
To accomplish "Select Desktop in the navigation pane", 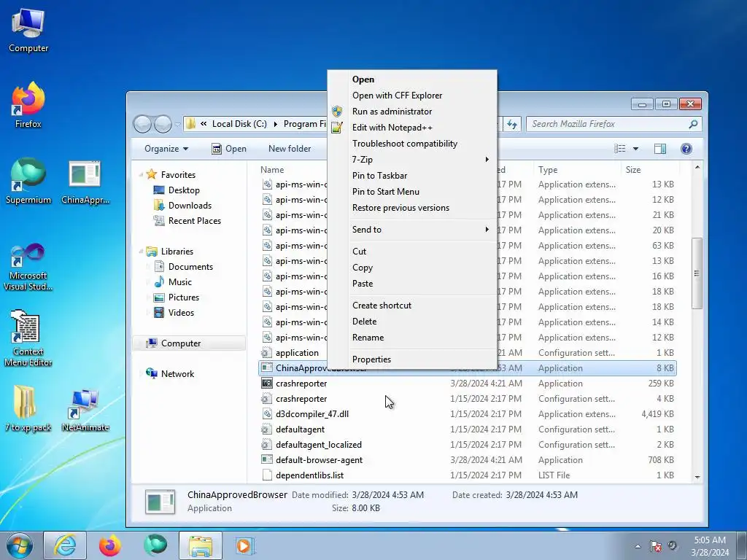I will tap(177, 190).
